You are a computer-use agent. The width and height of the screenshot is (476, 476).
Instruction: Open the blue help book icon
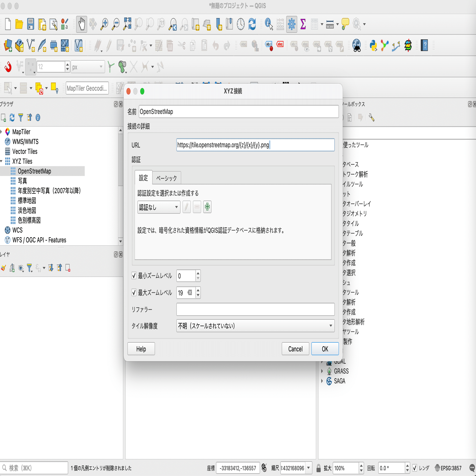click(x=424, y=45)
